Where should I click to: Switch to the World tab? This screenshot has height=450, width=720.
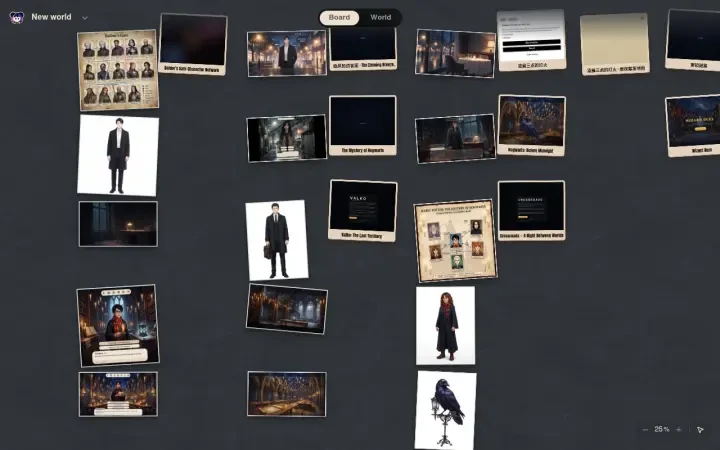click(381, 17)
